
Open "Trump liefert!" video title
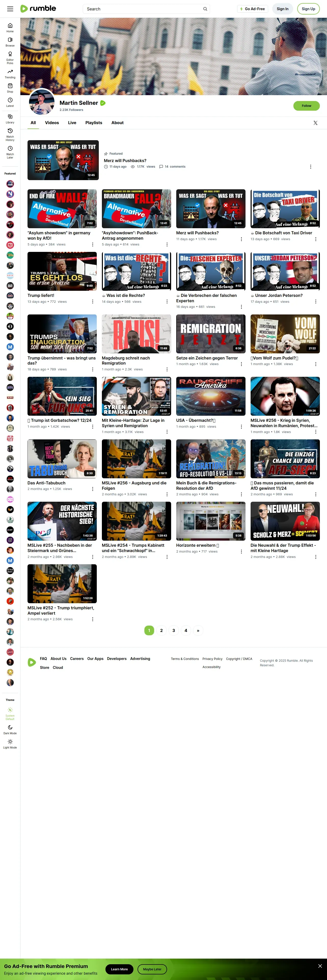coord(41,295)
